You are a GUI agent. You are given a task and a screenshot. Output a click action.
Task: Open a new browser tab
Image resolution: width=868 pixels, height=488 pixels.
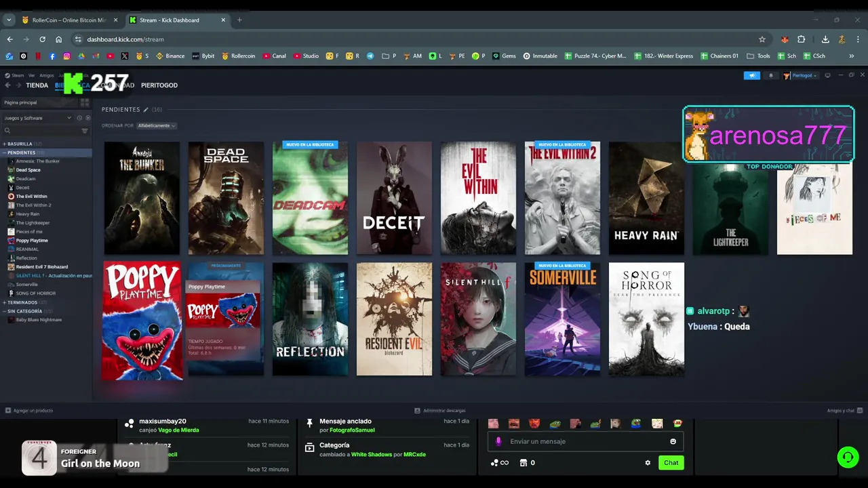coord(239,20)
